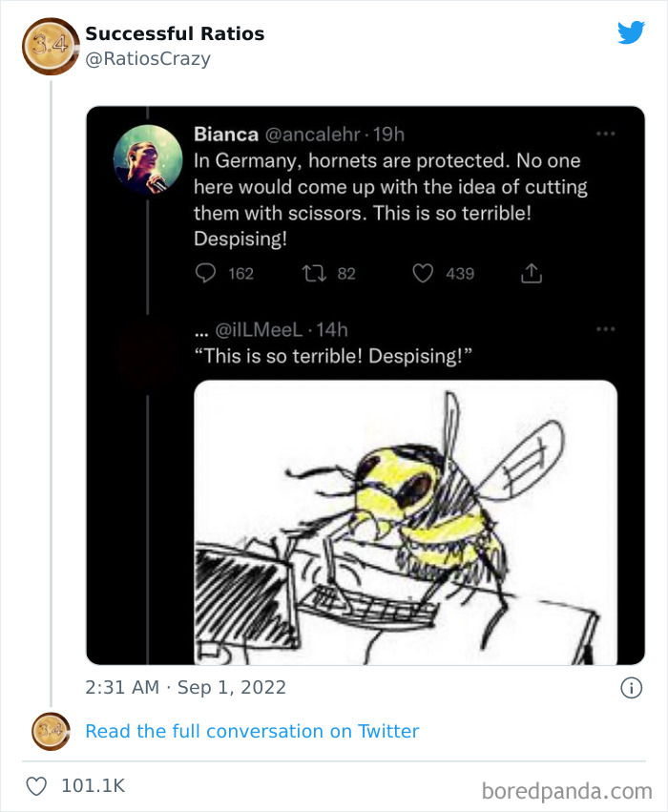Viewport: 668px width, 812px height.
Task: Click the heart icon showing 439
Action: (x=423, y=274)
